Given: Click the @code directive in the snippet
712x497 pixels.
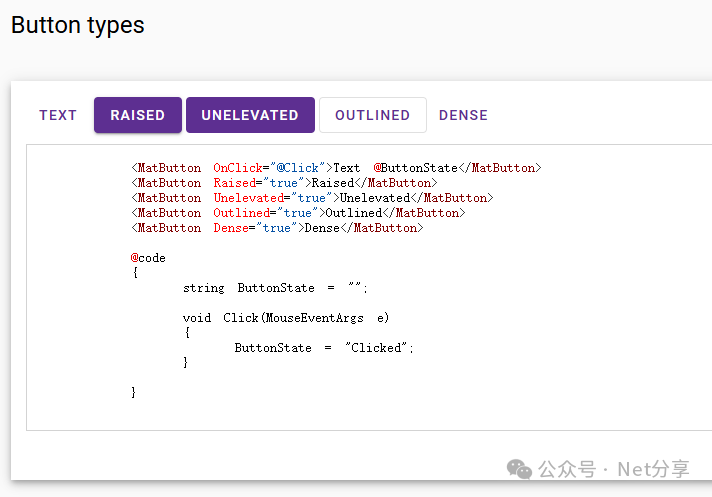Looking at the screenshot, I should coord(148,258).
